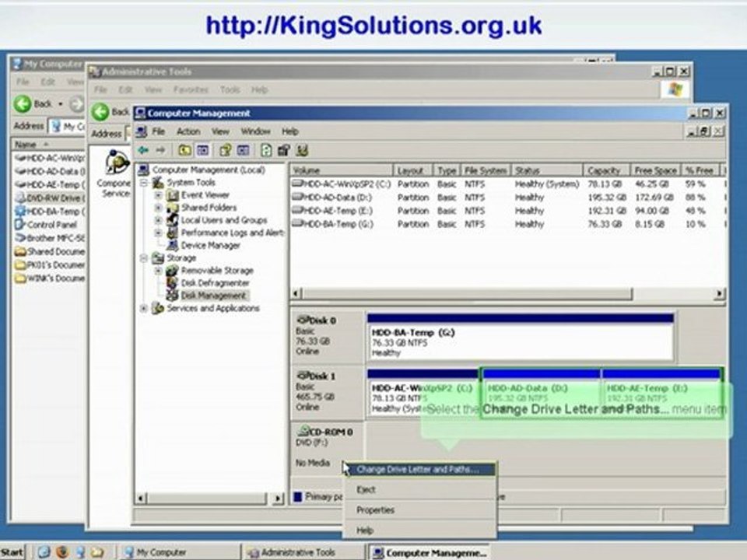Click the Back arrow in Computer Management toolbar

coord(143,150)
